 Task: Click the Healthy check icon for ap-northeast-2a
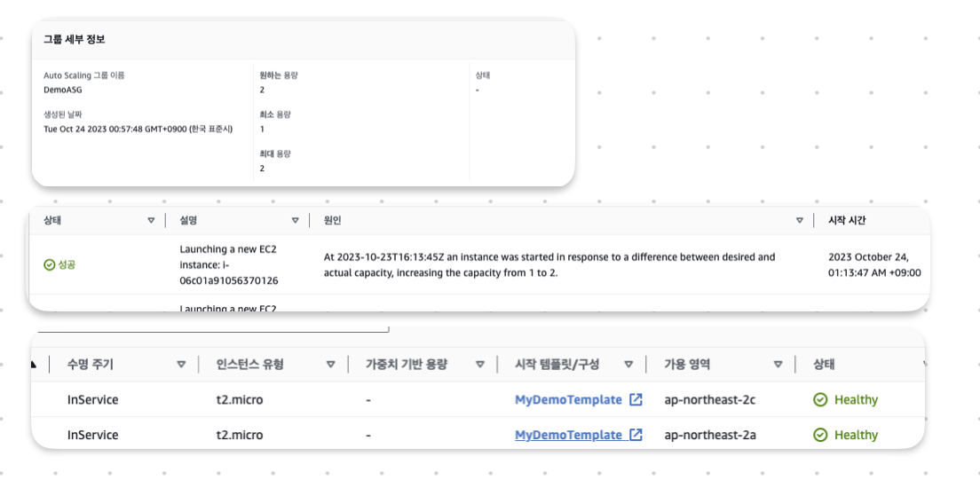[820, 435]
